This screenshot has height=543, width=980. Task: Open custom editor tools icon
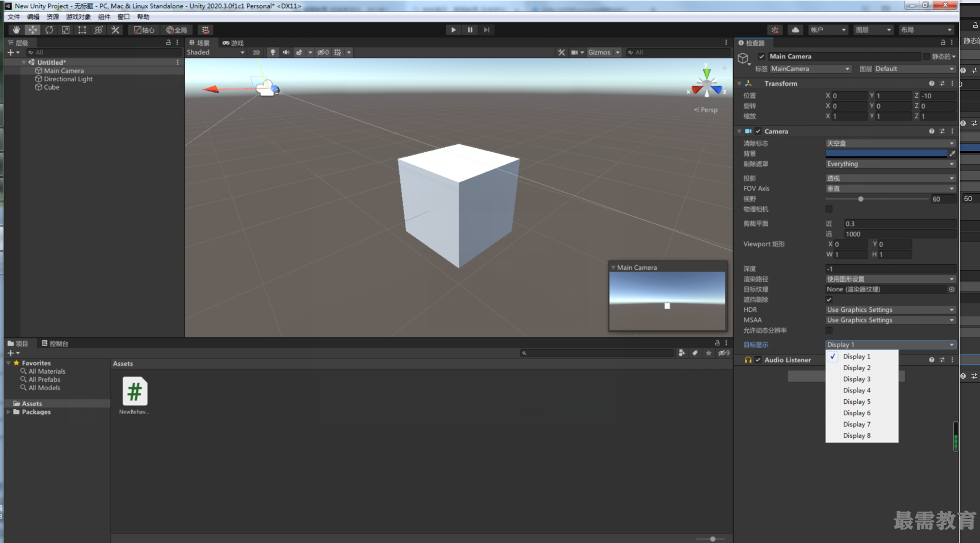click(x=115, y=30)
